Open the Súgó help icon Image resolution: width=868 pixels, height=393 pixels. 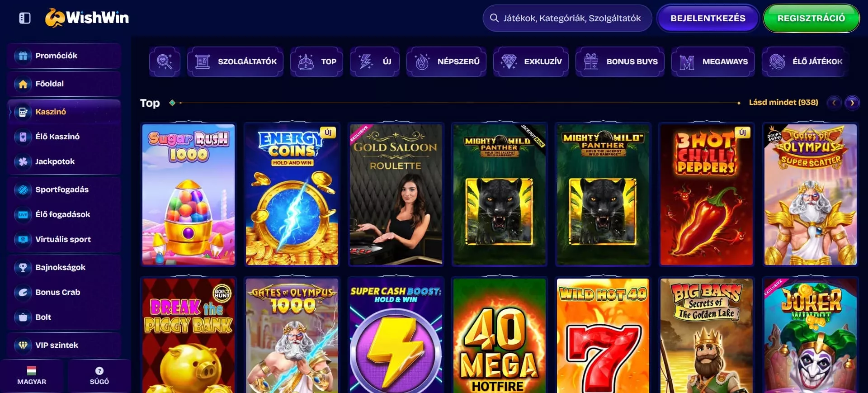click(x=99, y=371)
